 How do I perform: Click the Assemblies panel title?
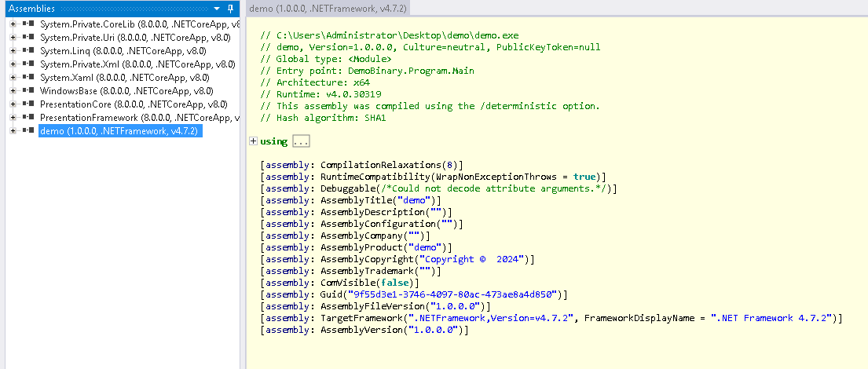pyautogui.click(x=31, y=9)
